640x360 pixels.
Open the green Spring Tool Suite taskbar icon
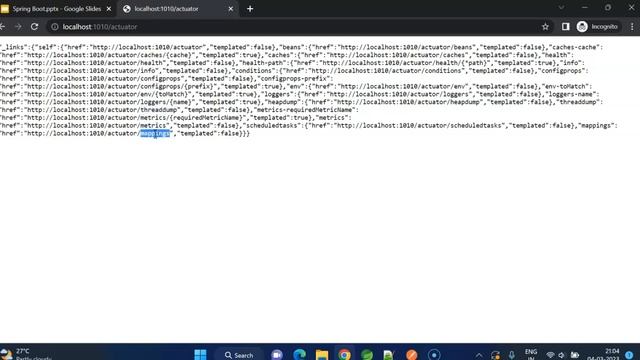coord(367,355)
